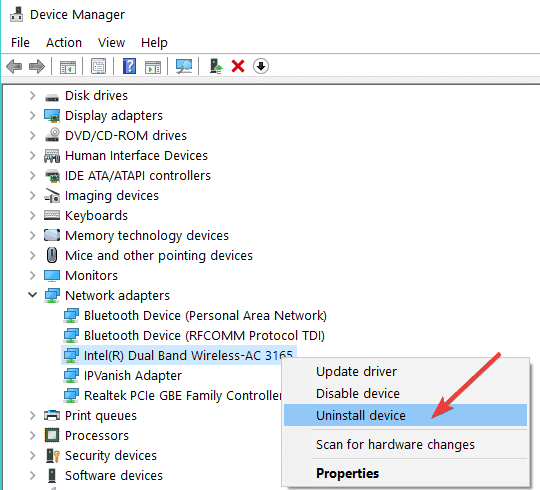Click the IPVanish Adapter network icon
This screenshot has width=540, height=490.
click(71, 376)
